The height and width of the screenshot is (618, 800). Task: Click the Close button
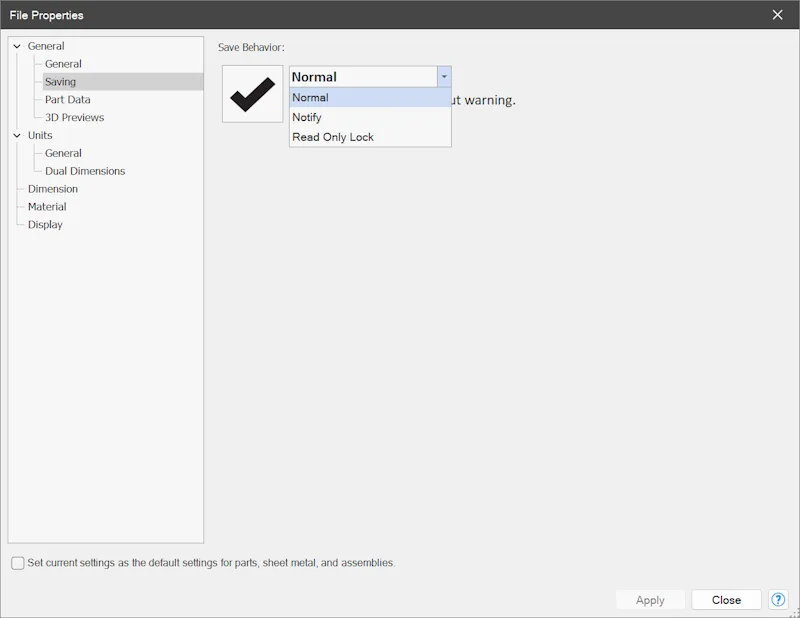point(726,600)
